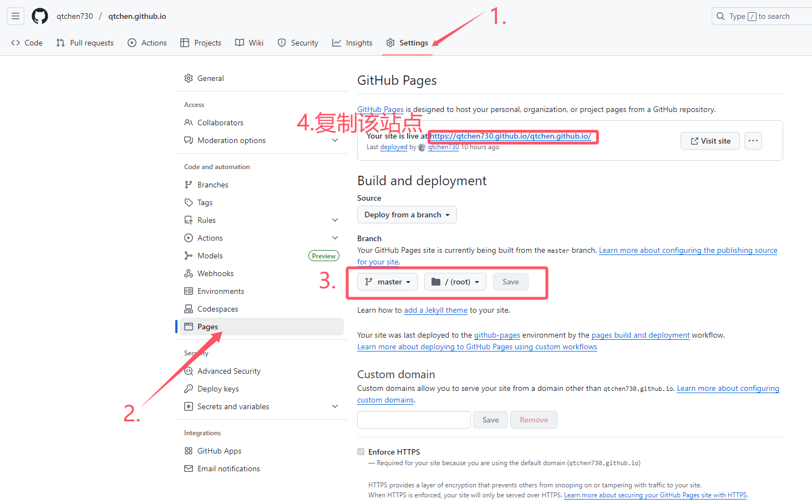This screenshot has width=812, height=504.
Task: Go to the Projects tab
Action: point(201,43)
